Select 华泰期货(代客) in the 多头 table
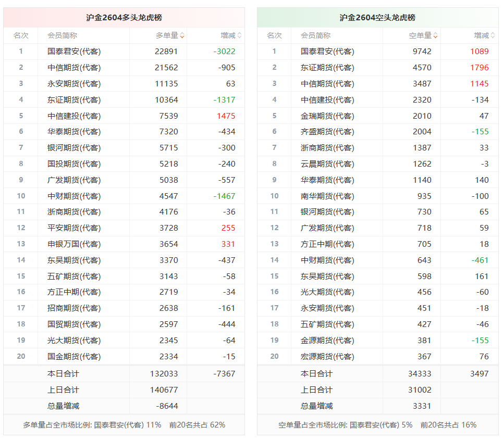The width and height of the screenshot is (504, 440). click(x=74, y=132)
